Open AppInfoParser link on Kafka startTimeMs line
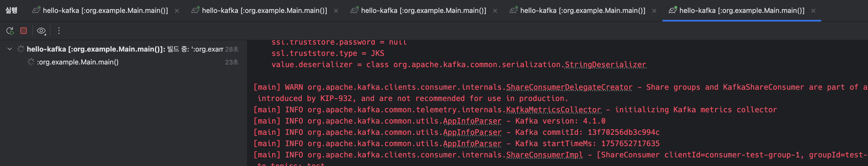Screen dimensions: 868x166 tap(472, 144)
